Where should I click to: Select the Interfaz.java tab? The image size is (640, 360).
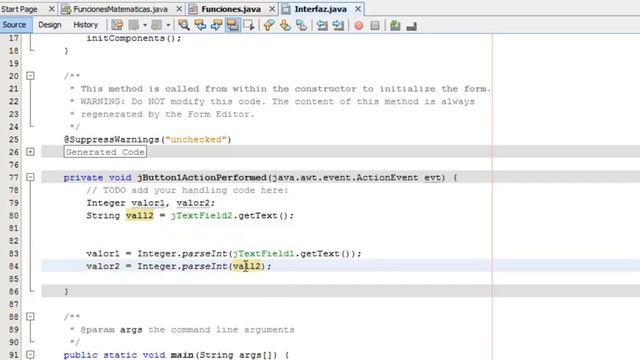click(320, 9)
